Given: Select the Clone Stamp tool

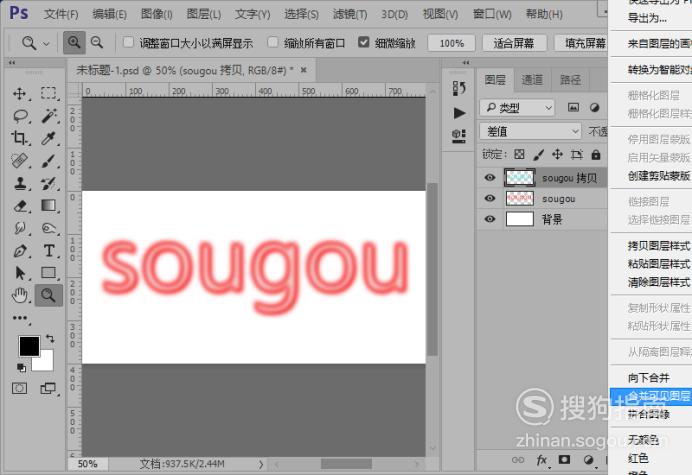Looking at the screenshot, I should tap(20, 183).
